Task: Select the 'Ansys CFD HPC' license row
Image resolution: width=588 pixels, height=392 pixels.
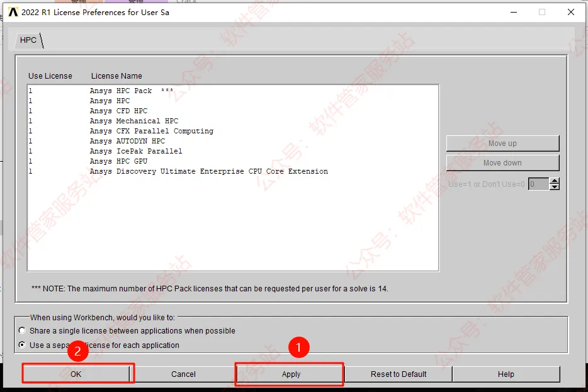Action: (232, 111)
